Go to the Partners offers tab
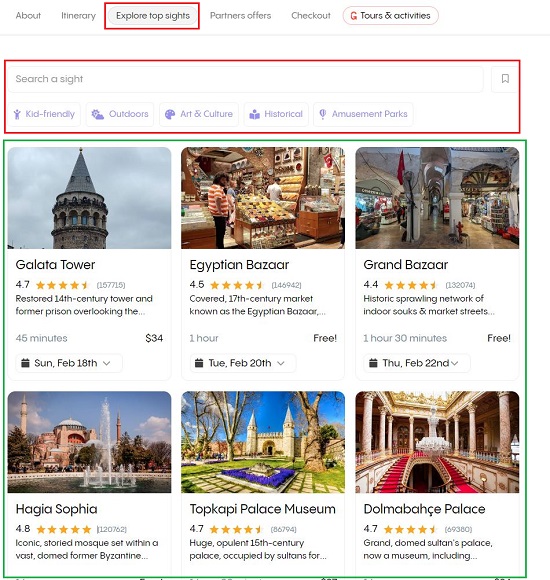550x580 pixels. coord(240,16)
